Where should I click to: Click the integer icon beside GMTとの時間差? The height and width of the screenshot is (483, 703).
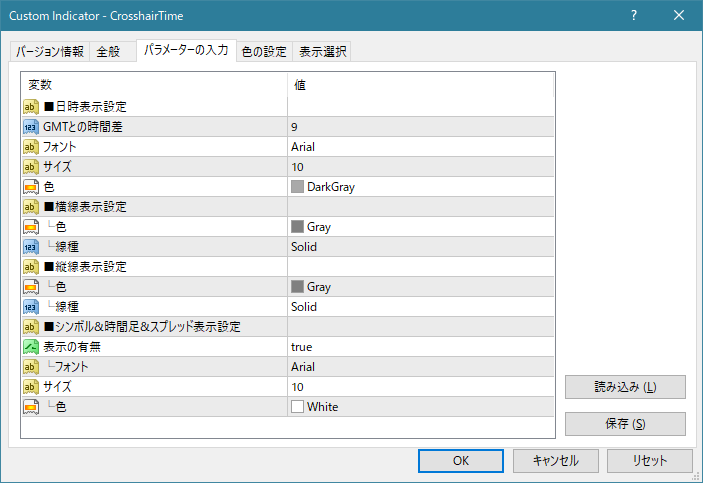coord(31,127)
